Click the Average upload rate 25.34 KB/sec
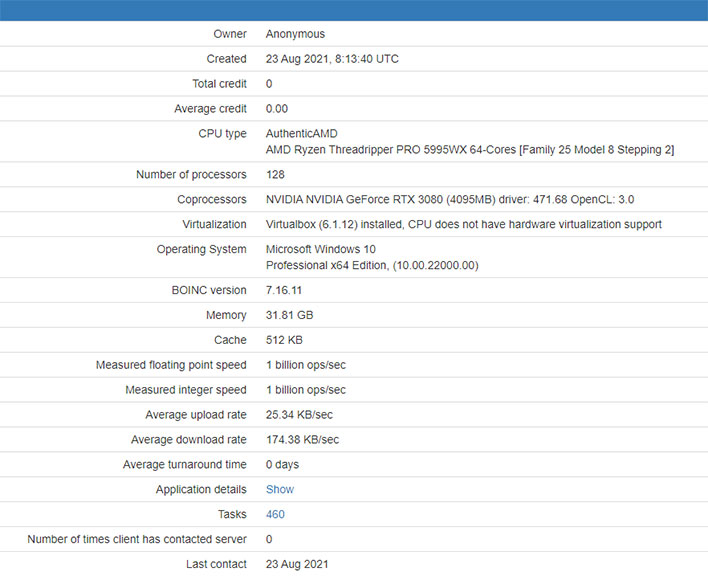Image resolution: width=708 pixels, height=580 pixels. 299,415
